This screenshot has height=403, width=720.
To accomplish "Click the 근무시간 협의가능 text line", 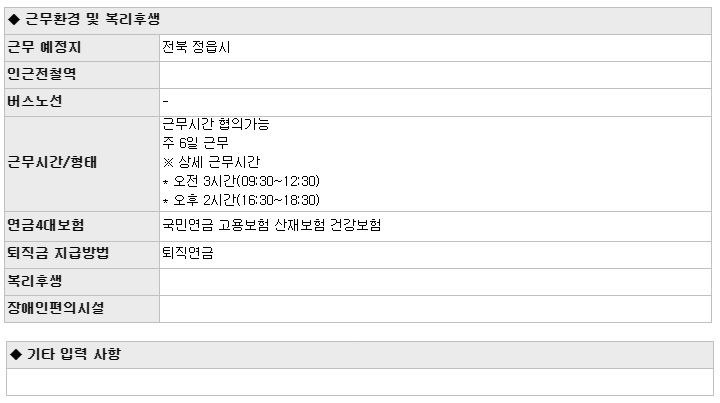I will tap(216, 124).
